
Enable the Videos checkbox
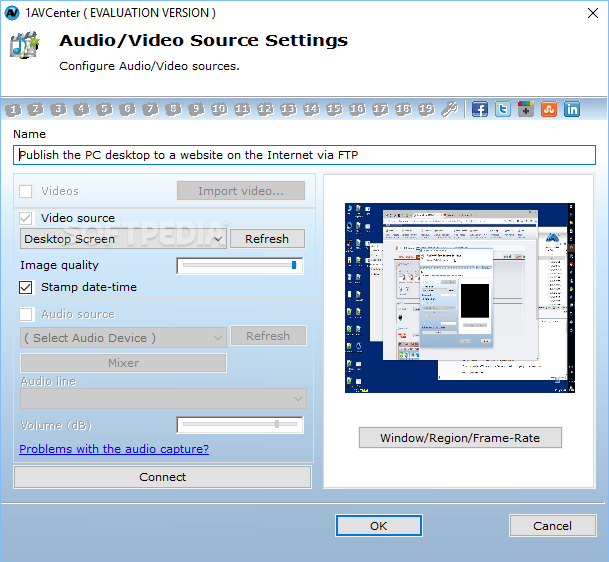[x=26, y=191]
